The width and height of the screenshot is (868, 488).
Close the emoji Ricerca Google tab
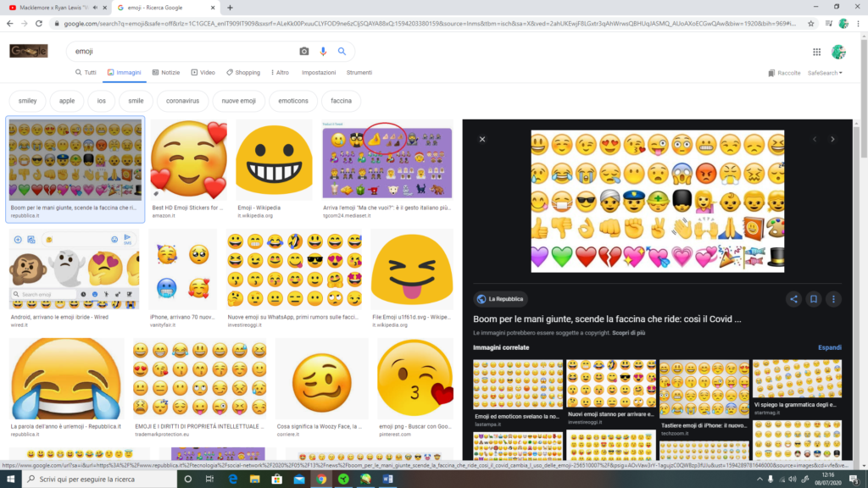click(213, 8)
